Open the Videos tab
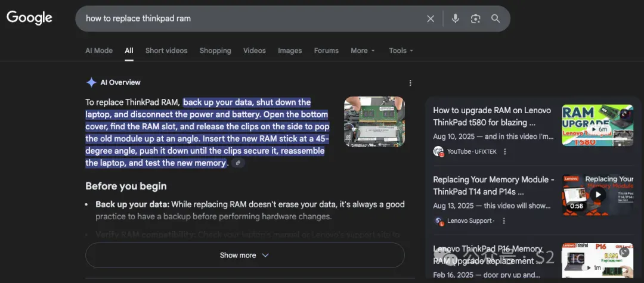This screenshot has height=283, width=644. coord(254,51)
